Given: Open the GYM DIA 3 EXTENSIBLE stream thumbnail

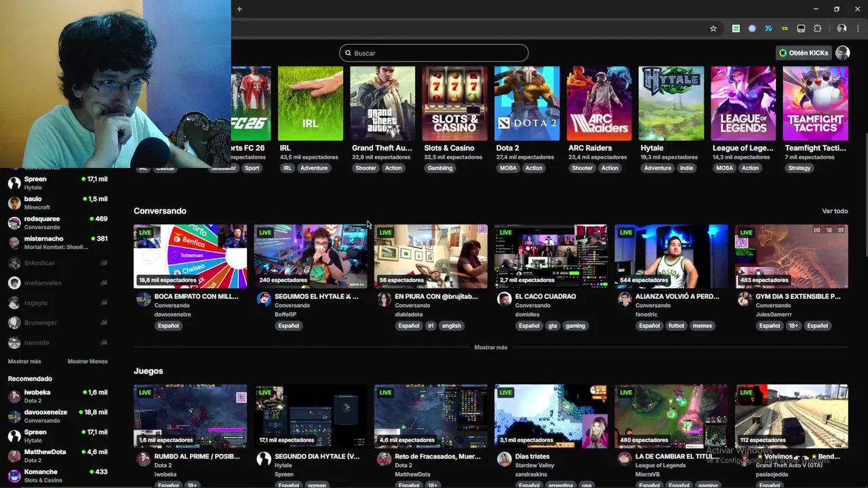Looking at the screenshot, I should tap(791, 256).
